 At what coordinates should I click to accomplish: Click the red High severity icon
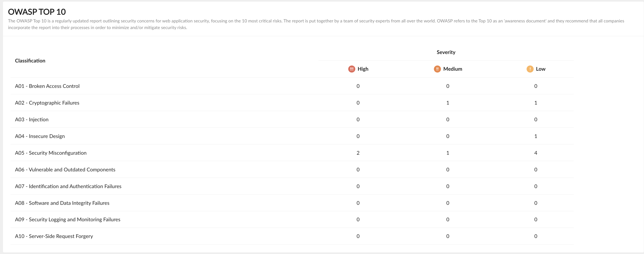pos(352,69)
